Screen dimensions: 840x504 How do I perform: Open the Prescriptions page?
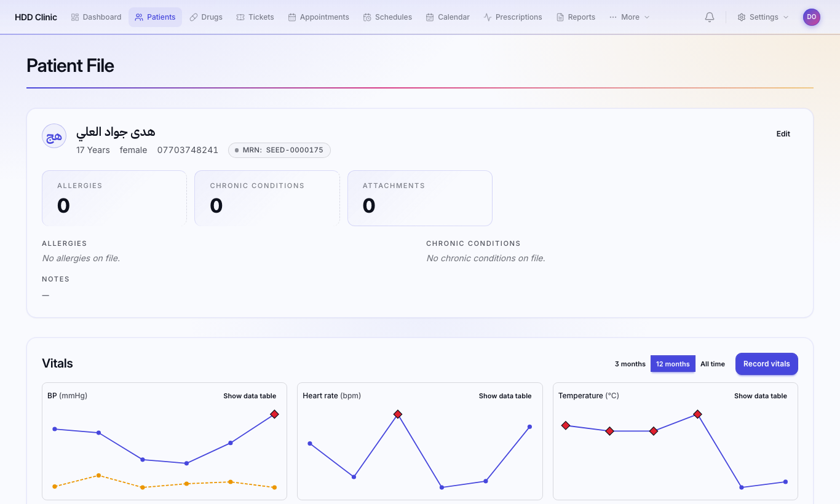click(x=513, y=17)
